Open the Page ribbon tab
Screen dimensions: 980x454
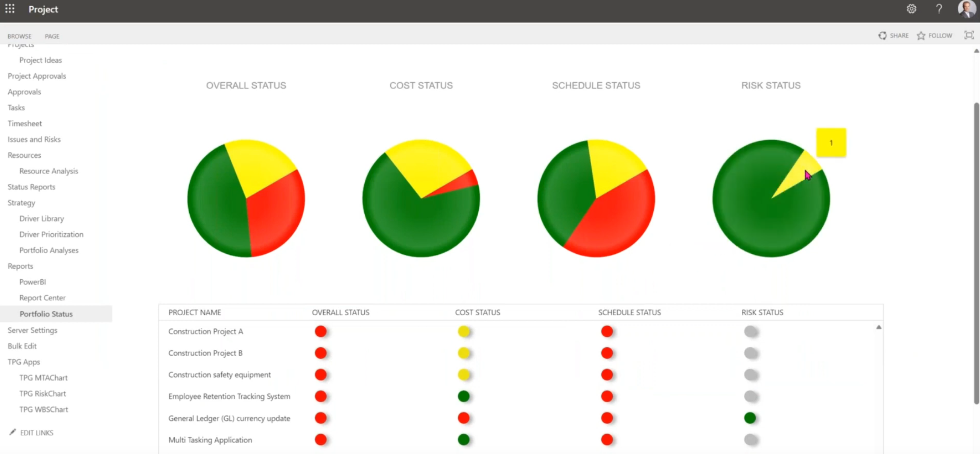[52, 36]
